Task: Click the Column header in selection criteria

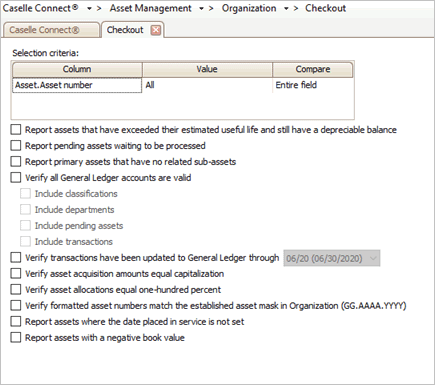Action: pyautogui.click(x=77, y=69)
